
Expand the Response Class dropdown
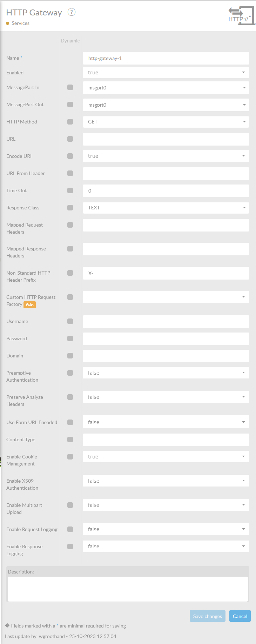pyautogui.click(x=166, y=208)
